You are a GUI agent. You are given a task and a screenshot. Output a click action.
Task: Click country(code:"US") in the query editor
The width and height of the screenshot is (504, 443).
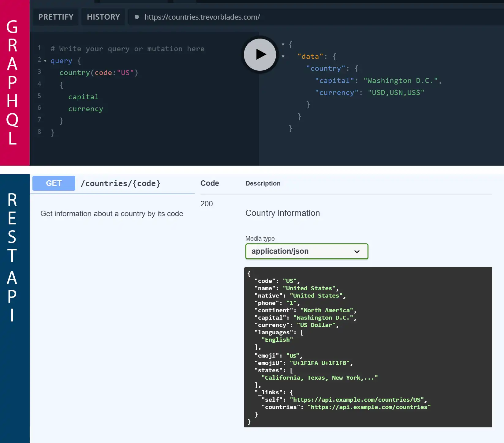pos(99,73)
